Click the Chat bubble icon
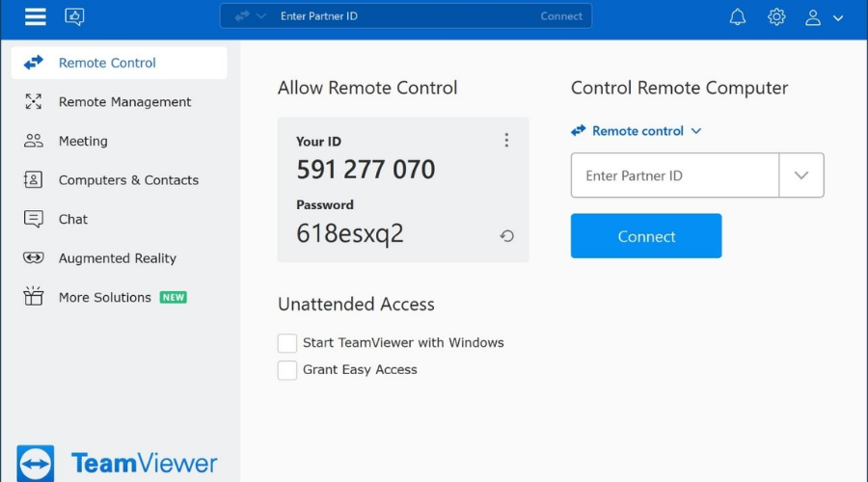Screen dimensions: 868x482 [33, 219]
